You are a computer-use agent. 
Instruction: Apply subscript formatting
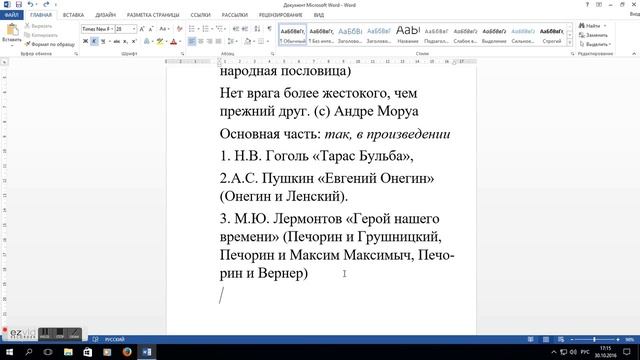[125, 41]
